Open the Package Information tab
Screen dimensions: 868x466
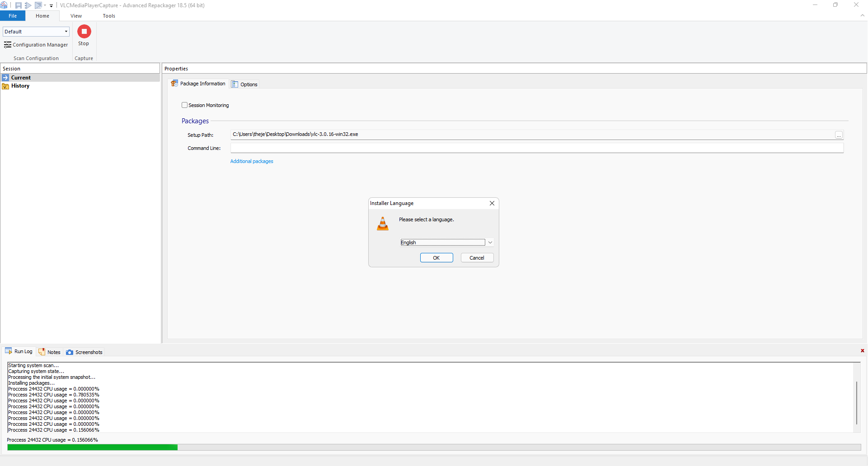[198, 84]
